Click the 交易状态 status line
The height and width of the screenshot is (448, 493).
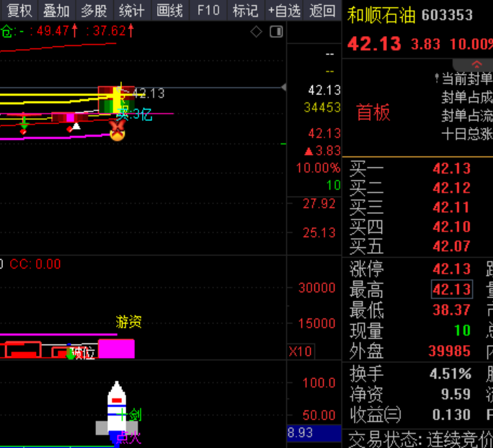(421, 440)
